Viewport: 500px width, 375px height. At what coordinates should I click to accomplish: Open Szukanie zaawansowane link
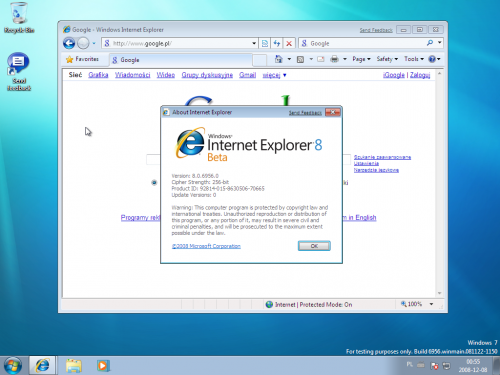[x=382, y=157]
